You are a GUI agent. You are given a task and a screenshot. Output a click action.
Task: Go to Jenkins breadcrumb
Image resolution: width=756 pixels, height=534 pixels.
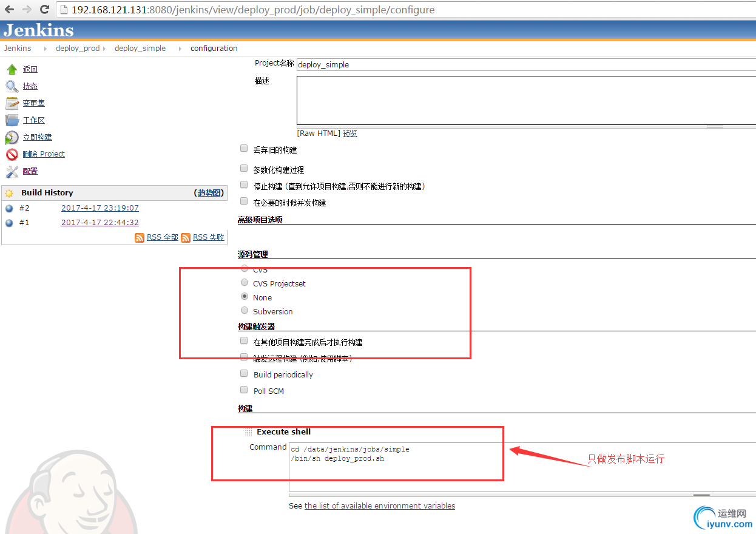point(18,49)
